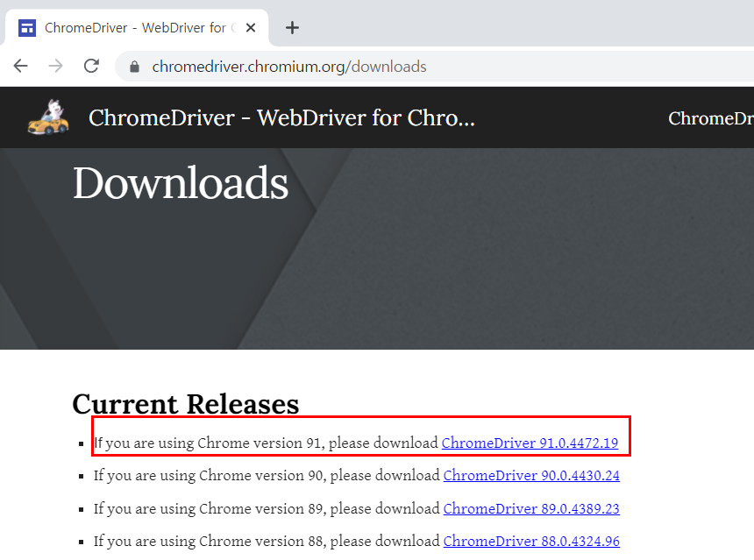The height and width of the screenshot is (560, 754).
Task: Open a new tab with plus button
Action: tap(292, 28)
